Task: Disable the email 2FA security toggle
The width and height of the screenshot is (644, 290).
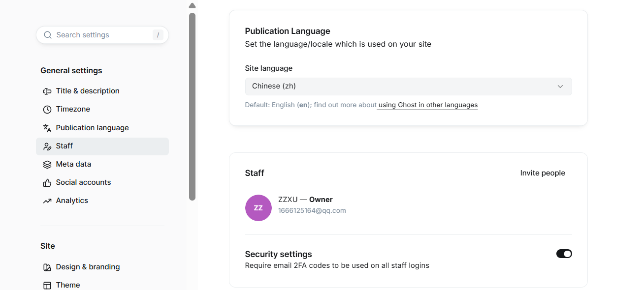Action: (x=564, y=254)
